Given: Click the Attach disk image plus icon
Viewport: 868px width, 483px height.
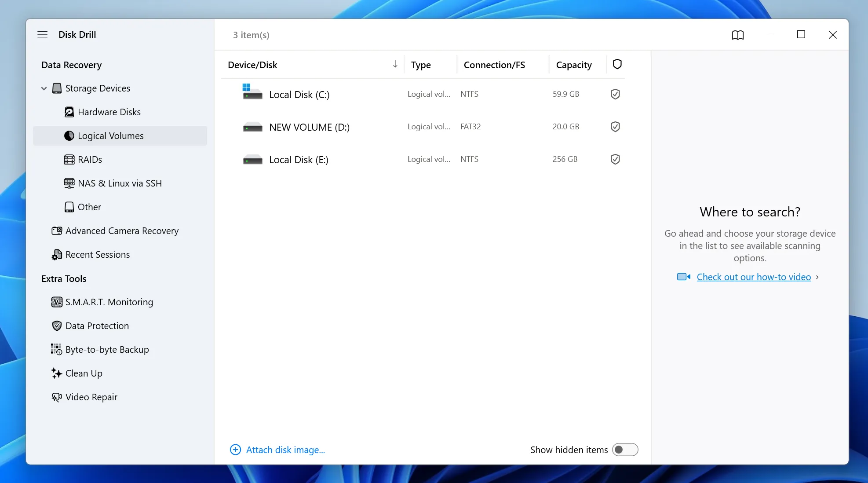Looking at the screenshot, I should (235, 450).
